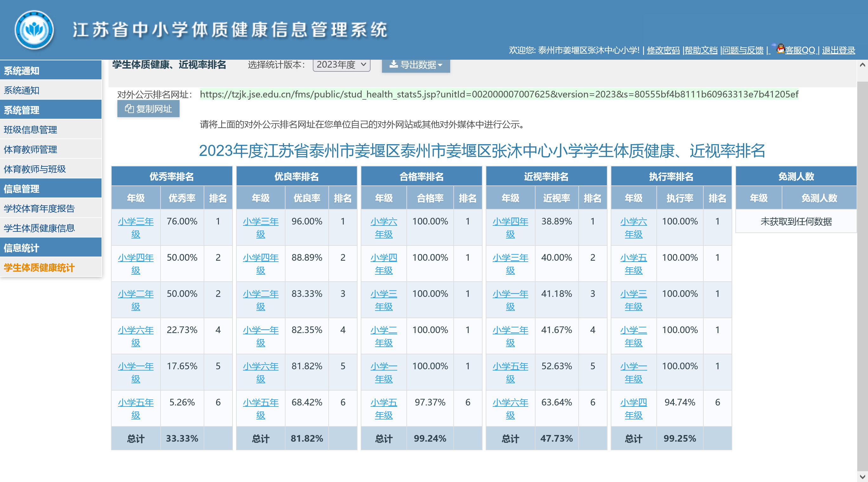Click 小学四年级 link in 近视率排名 table
The image size is (868, 482).
click(x=510, y=228)
